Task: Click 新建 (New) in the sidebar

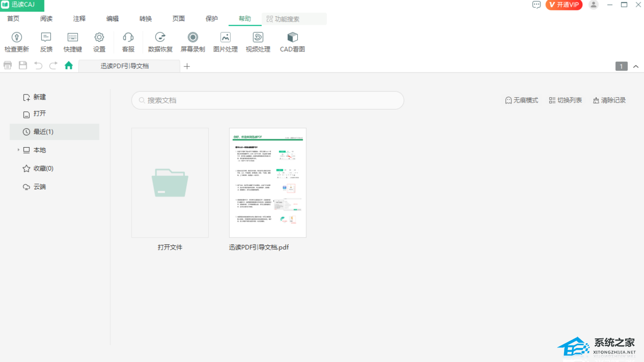Action: tap(34, 97)
